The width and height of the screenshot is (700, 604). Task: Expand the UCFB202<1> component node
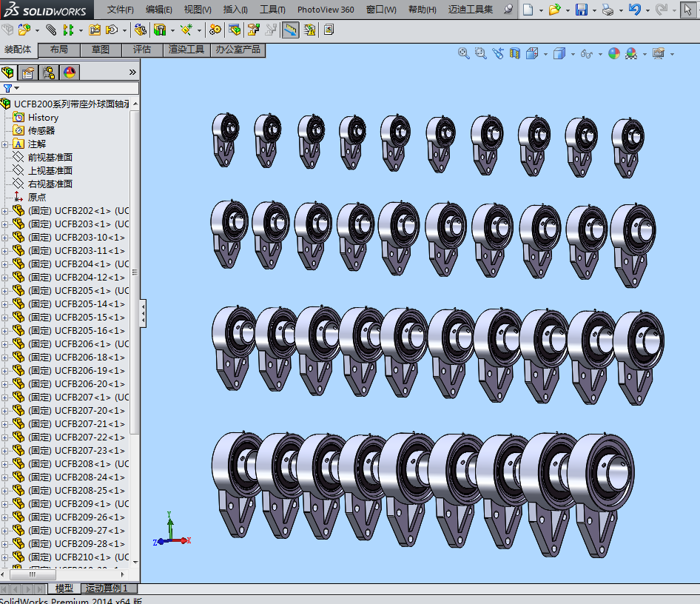(x=4, y=211)
